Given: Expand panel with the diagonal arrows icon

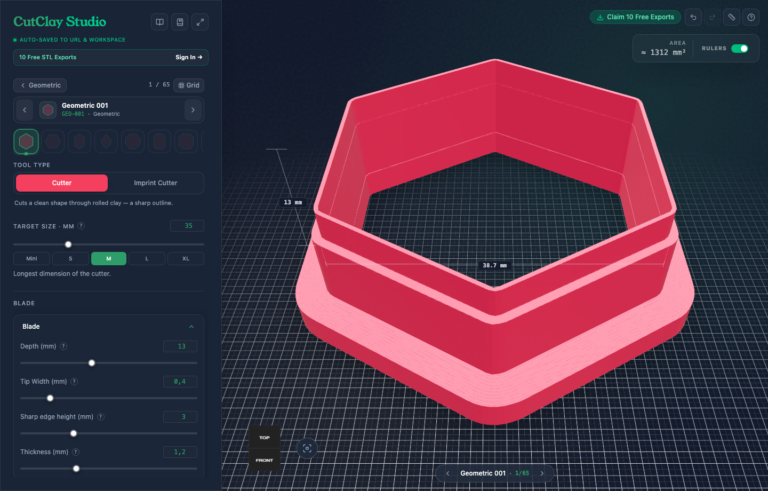Looking at the screenshot, I should click(200, 22).
